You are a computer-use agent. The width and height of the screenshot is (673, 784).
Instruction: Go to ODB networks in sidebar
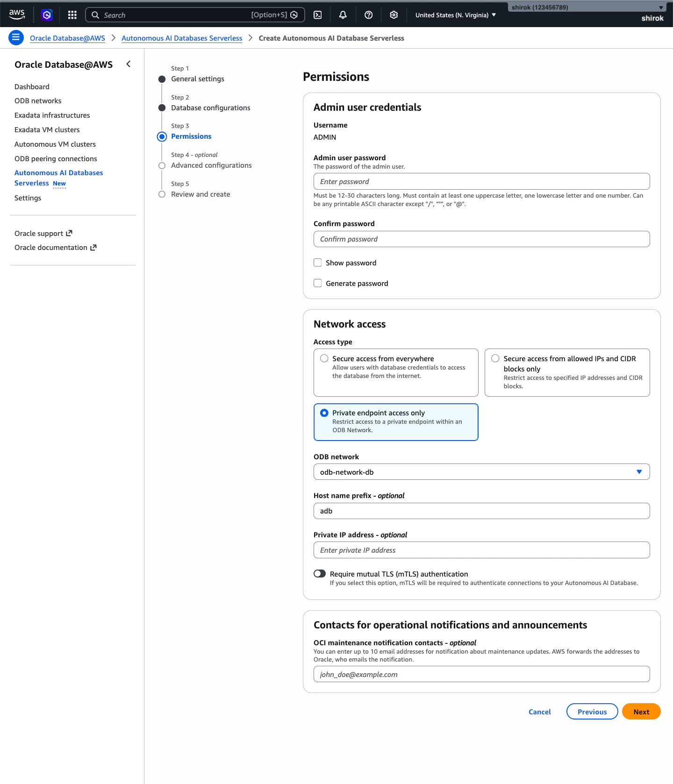(x=38, y=101)
